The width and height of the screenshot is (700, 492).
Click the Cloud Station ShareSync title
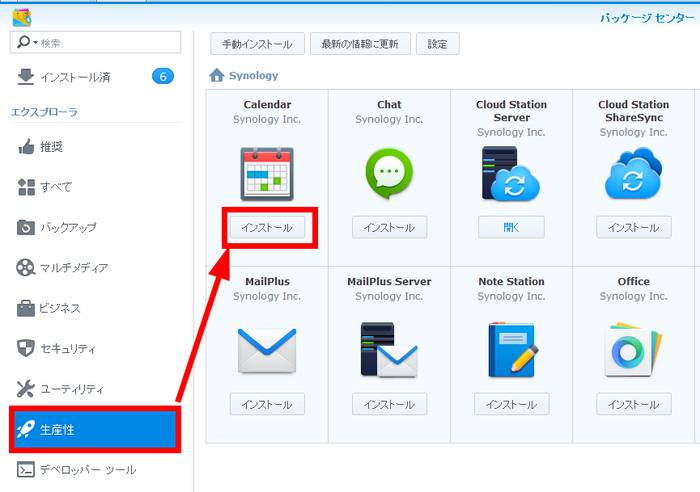(633, 111)
